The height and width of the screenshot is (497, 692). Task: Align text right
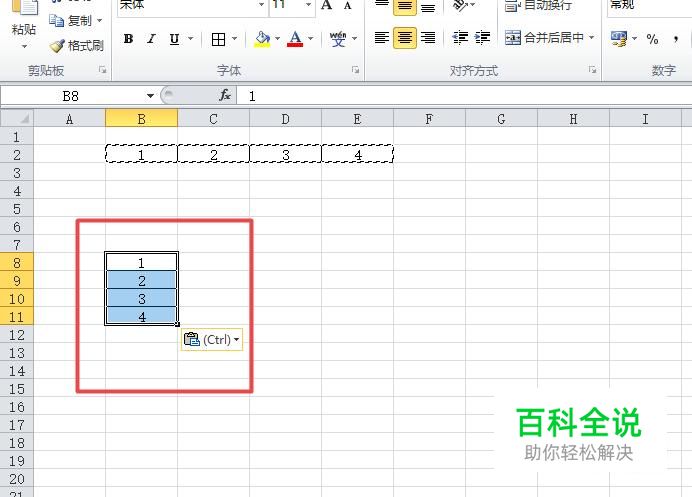[x=428, y=38]
